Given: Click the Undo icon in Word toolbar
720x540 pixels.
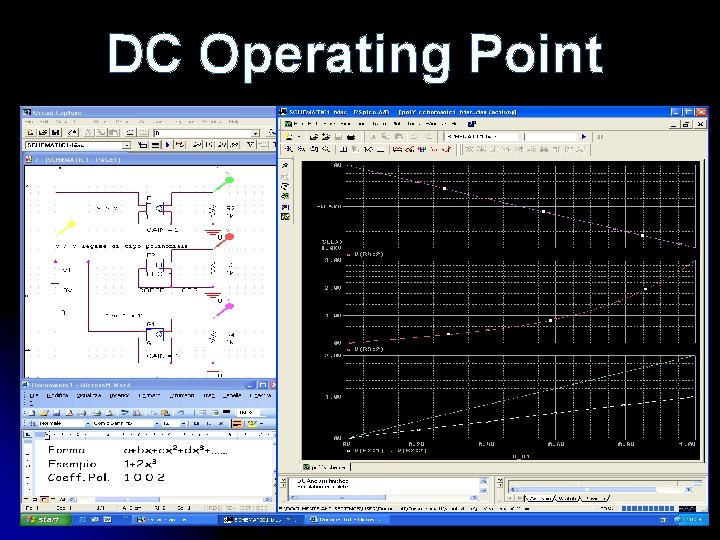Looking at the screenshot, I should click(181, 412).
